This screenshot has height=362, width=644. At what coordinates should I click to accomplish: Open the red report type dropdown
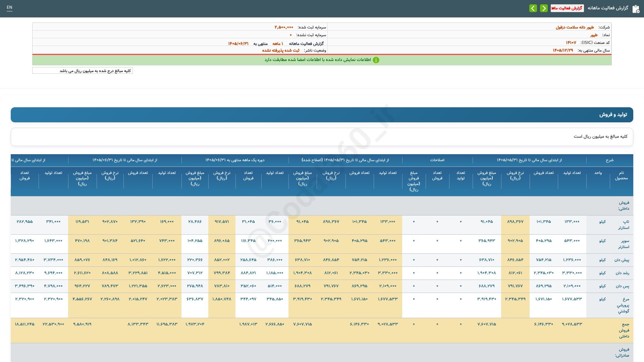(x=567, y=8)
